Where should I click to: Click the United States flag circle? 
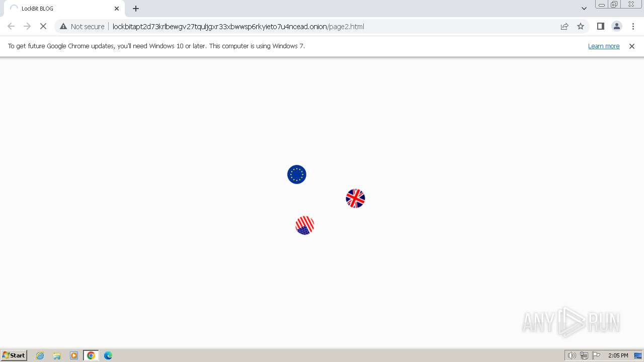pos(305,225)
